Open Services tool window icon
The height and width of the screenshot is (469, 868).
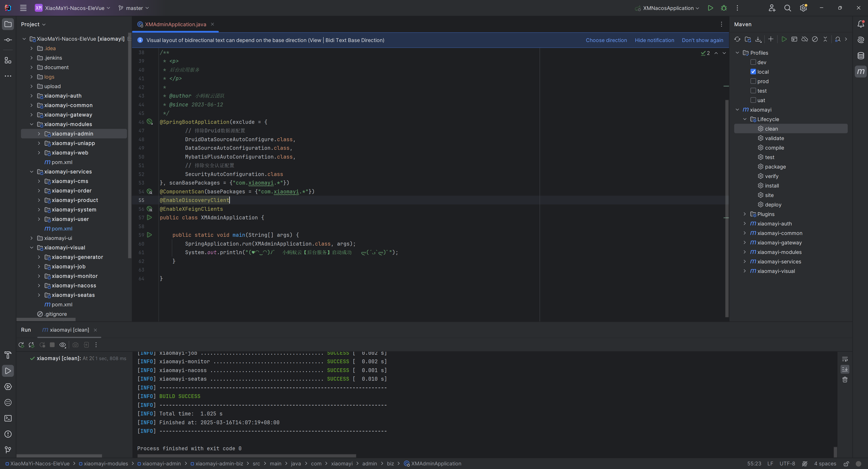point(8,387)
